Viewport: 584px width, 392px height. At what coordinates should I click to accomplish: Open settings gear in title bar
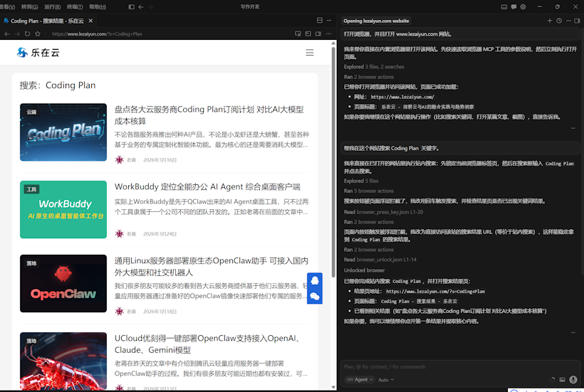point(523,6)
